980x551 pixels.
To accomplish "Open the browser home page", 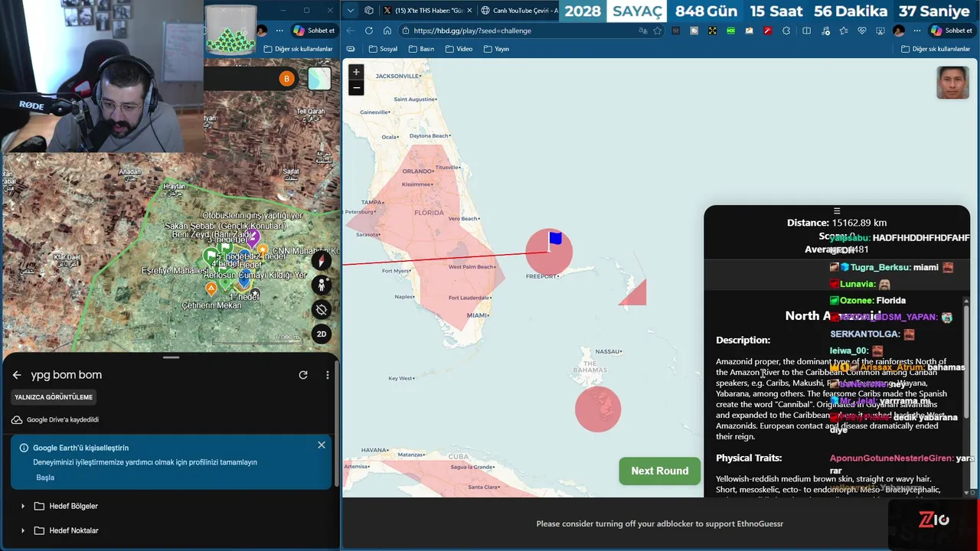I will click(387, 31).
